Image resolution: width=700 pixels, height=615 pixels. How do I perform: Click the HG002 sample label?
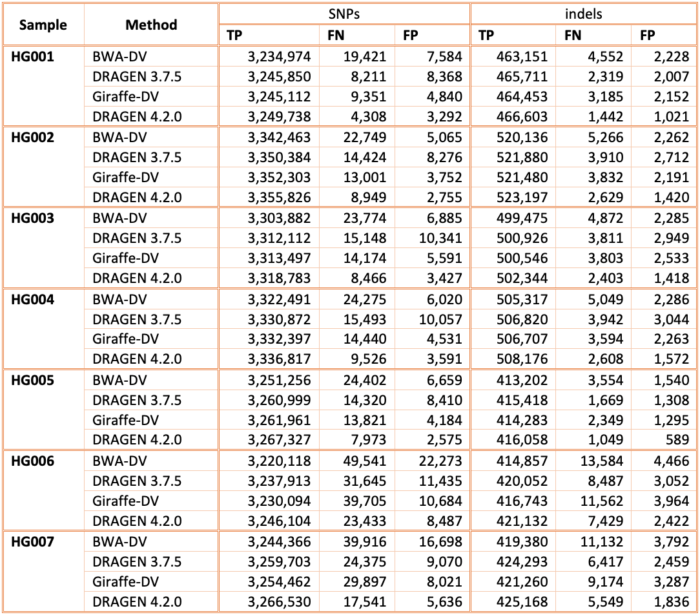[32, 137]
